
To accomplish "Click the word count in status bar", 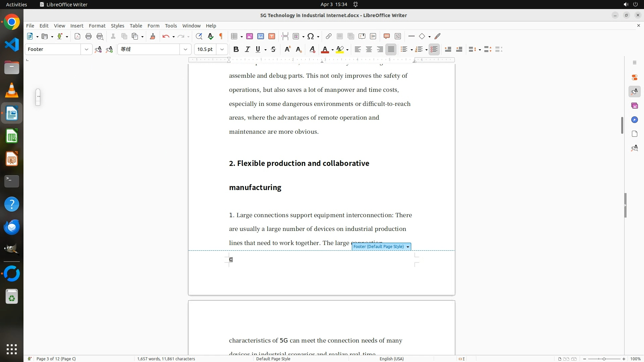I will 166,359.
